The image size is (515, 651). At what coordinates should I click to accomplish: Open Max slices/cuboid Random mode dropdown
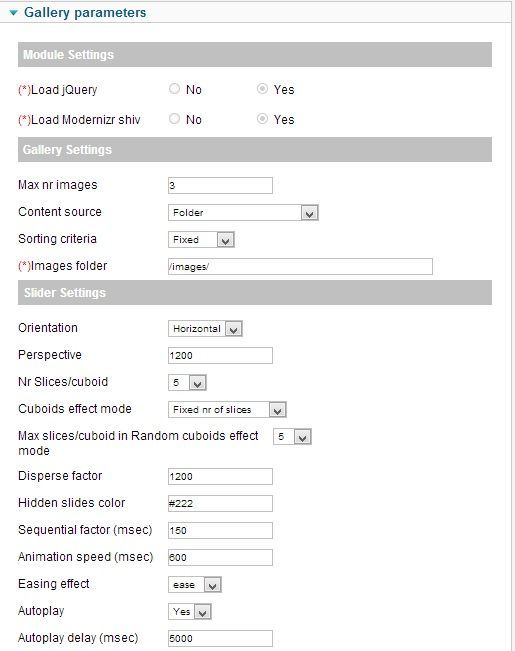[292, 437]
